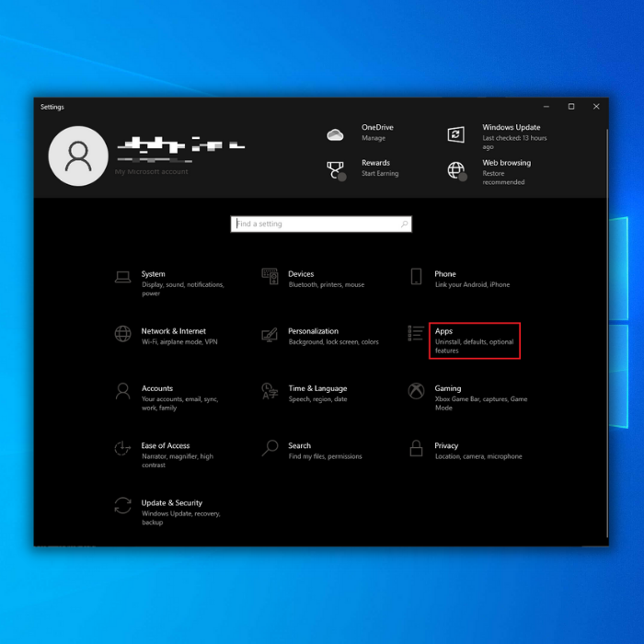Open the System laptop icon

point(122,277)
